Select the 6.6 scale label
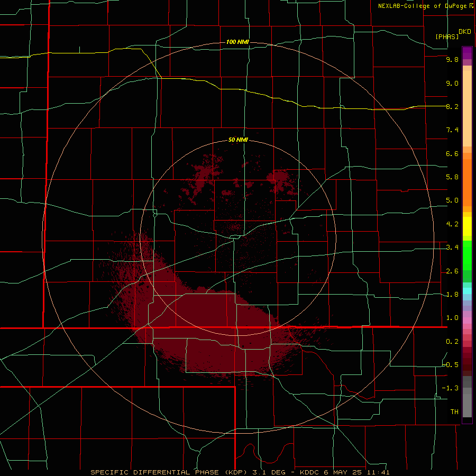This screenshot has height=476, width=476. (x=452, y=154)
